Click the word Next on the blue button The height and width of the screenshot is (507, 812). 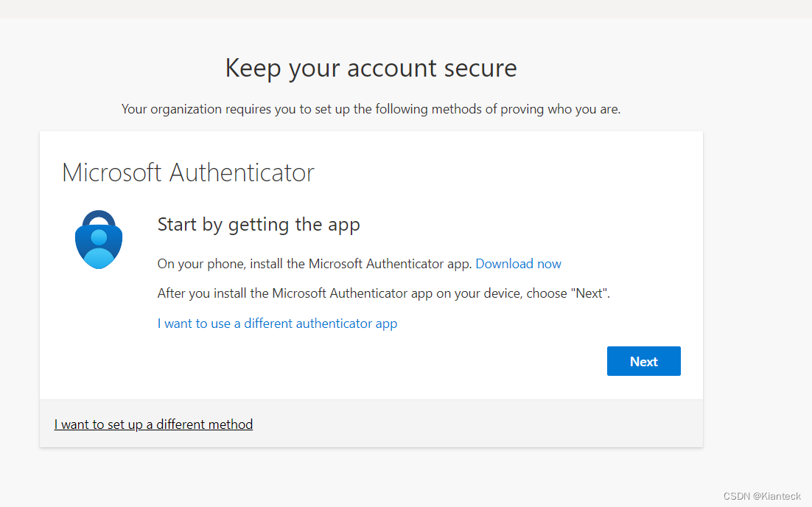point(643,361)
